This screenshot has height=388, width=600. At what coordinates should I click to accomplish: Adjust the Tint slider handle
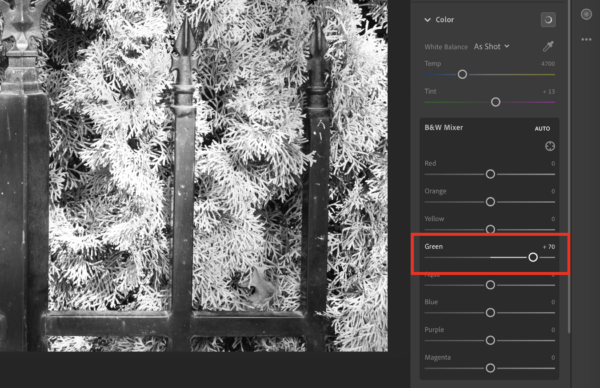click(x=496, y=102)
